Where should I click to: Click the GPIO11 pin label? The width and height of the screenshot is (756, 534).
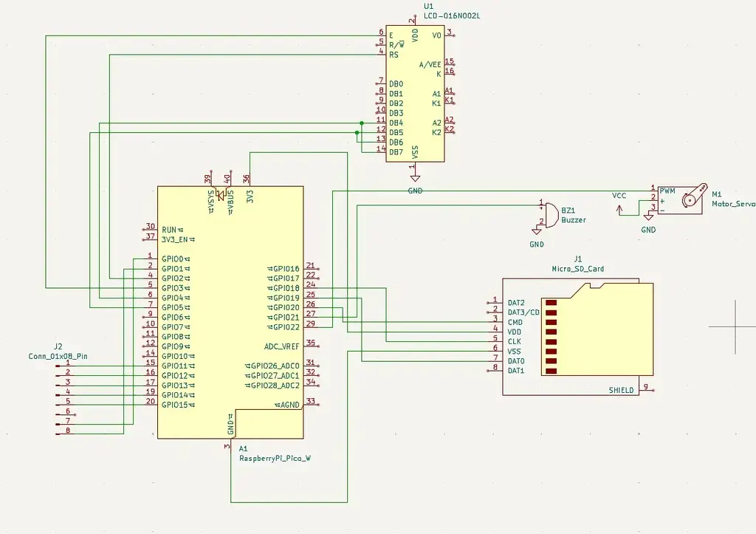click(x=174, y=366)
